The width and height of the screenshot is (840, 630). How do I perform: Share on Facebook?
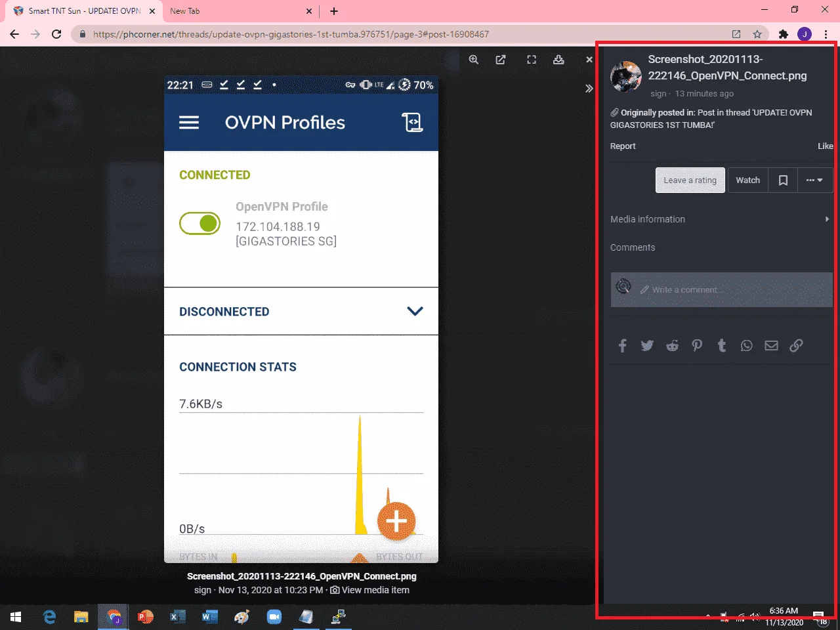pyautogui.click(x=623, y=345)
